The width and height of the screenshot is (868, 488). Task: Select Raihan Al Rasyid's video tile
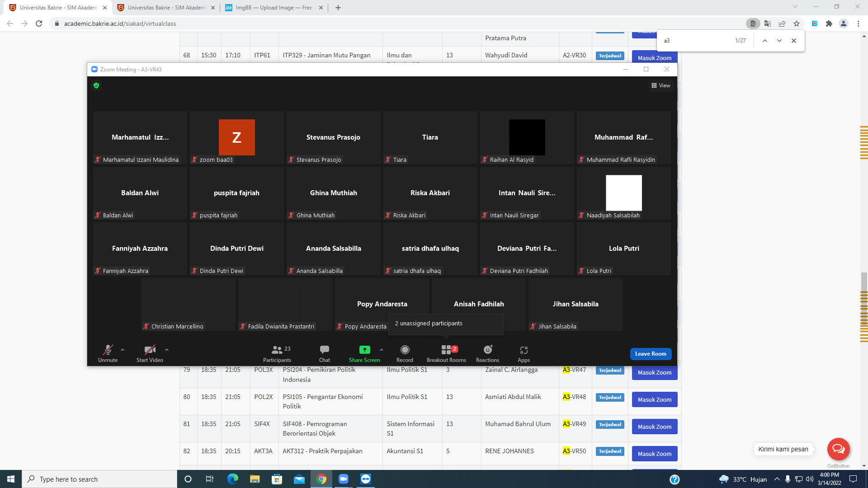pos(527,137)
